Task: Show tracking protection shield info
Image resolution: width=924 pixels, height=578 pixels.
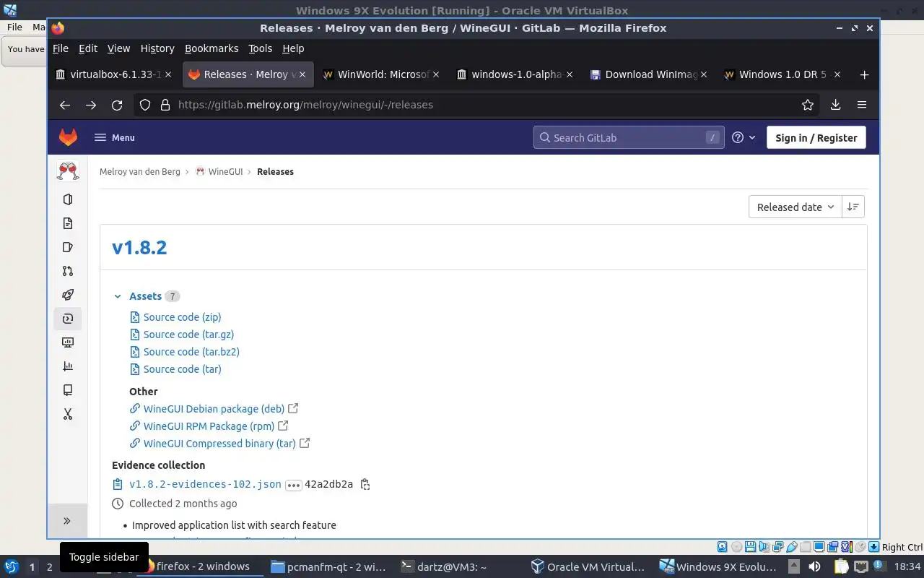Action: tap(145, 105)
